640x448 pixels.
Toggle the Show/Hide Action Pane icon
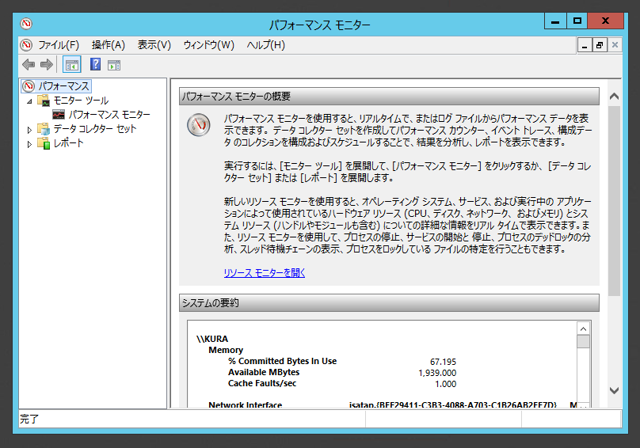click(114, 65)
